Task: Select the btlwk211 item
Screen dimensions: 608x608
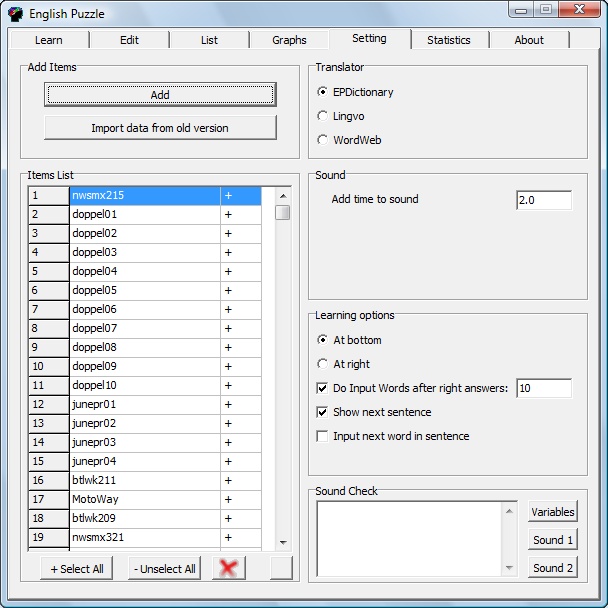Action: tap(145, 480)
